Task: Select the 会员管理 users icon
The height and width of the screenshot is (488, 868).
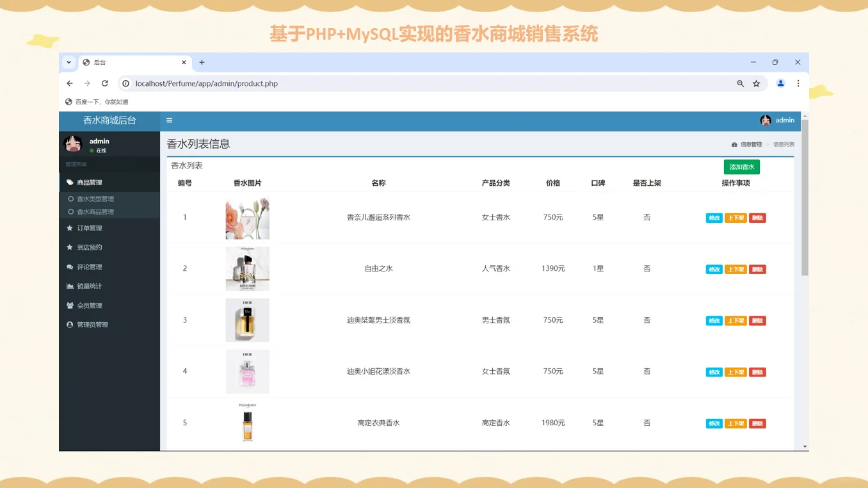Action: 72,305
